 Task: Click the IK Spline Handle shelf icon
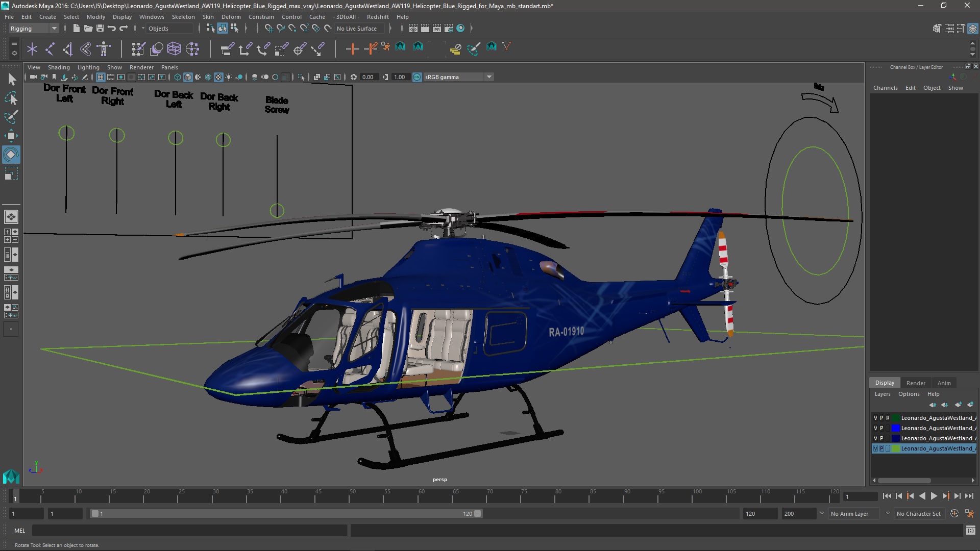(x=86, y=49)
